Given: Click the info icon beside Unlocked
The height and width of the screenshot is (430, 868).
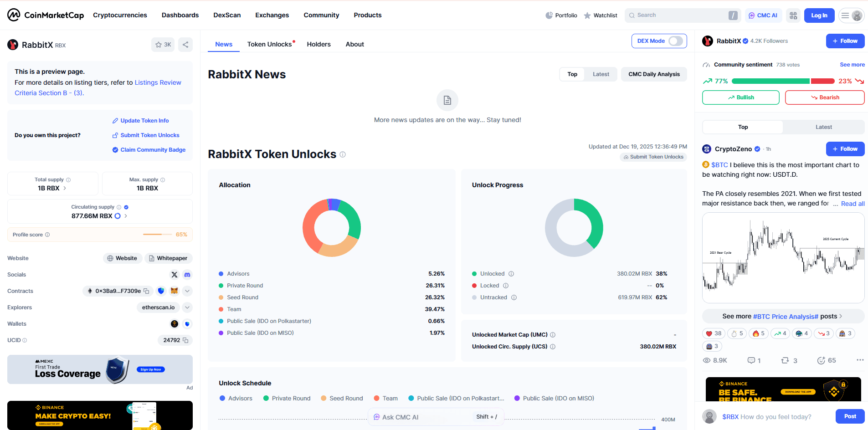Looking at the screenshot, I should [511, 274].
